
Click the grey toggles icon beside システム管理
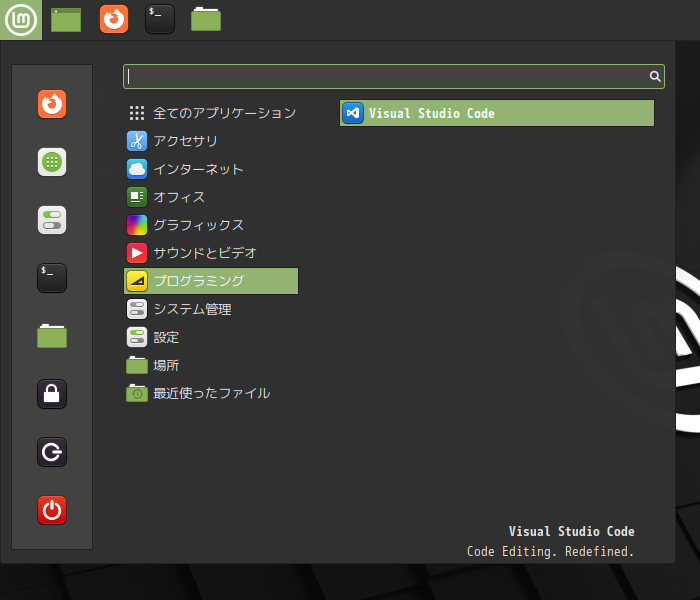coord(137,309)
